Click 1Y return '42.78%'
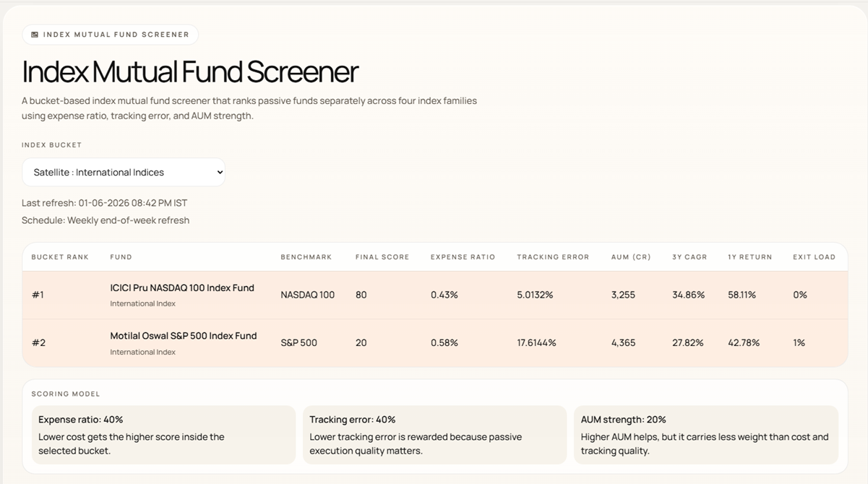The height and width of the screenshot is (484, 868). (x=744, y=343)
